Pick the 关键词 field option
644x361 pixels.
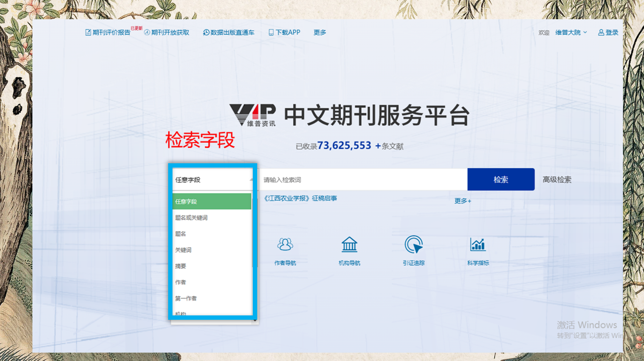(183, 250)
